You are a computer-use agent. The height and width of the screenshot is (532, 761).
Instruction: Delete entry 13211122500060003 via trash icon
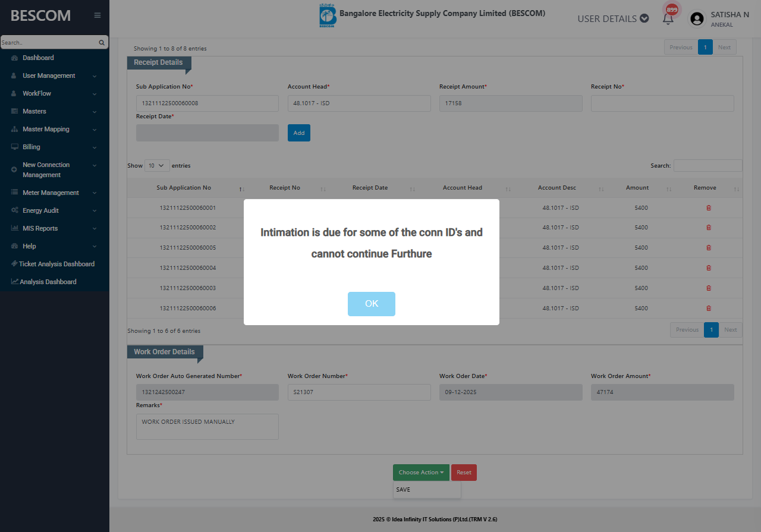point(708,288)
